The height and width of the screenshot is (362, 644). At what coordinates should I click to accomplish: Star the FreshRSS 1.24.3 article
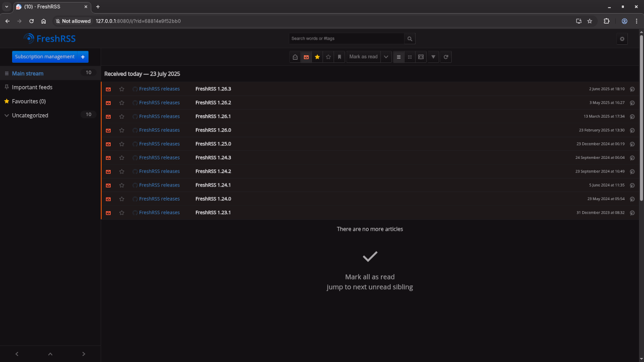(122, 157)
